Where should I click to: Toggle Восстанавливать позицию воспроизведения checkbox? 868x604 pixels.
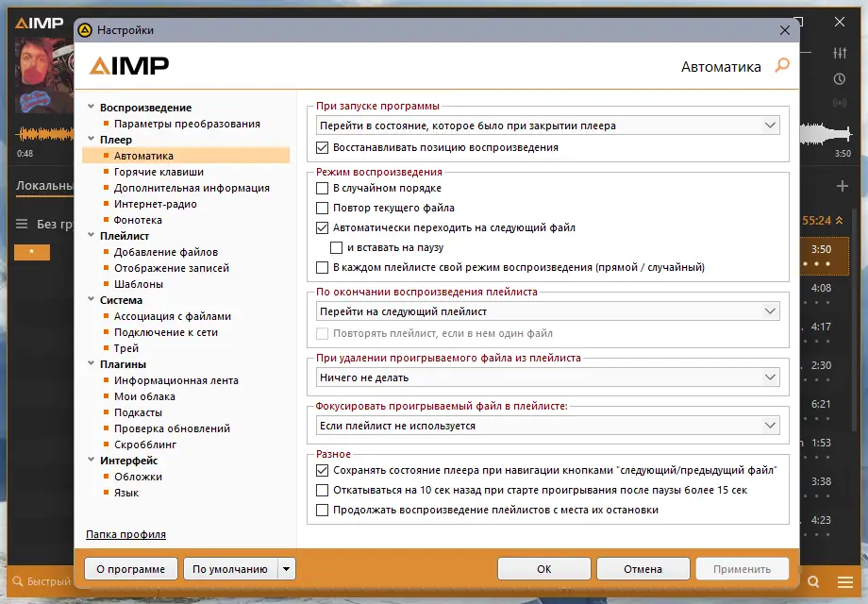pos(322,148)
